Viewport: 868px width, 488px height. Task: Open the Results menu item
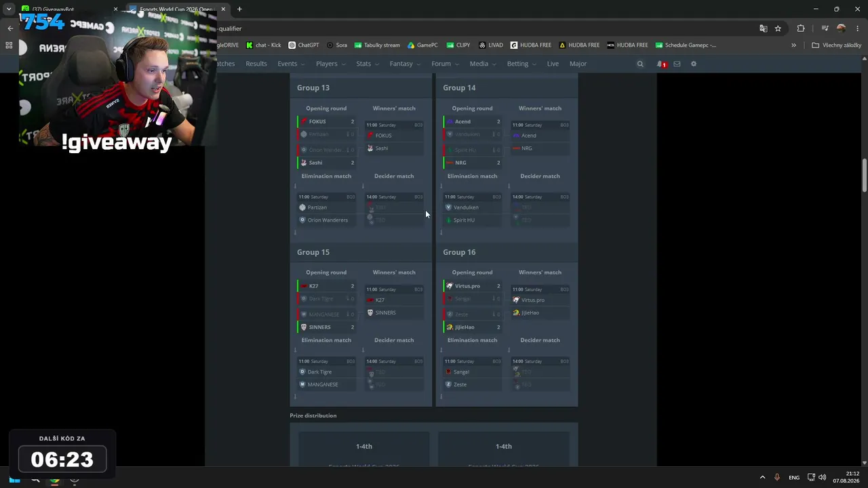256,64
